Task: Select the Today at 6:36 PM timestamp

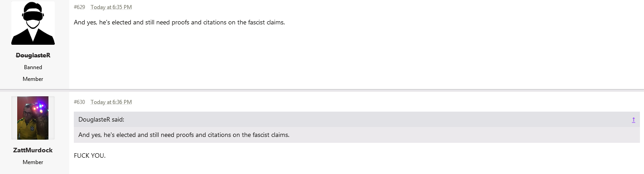Action: pyautogui.click(x=111, y=102)
